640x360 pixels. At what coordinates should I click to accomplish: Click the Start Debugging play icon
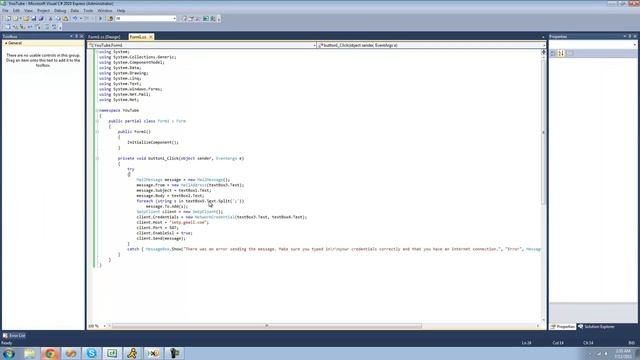pos(100,19)
